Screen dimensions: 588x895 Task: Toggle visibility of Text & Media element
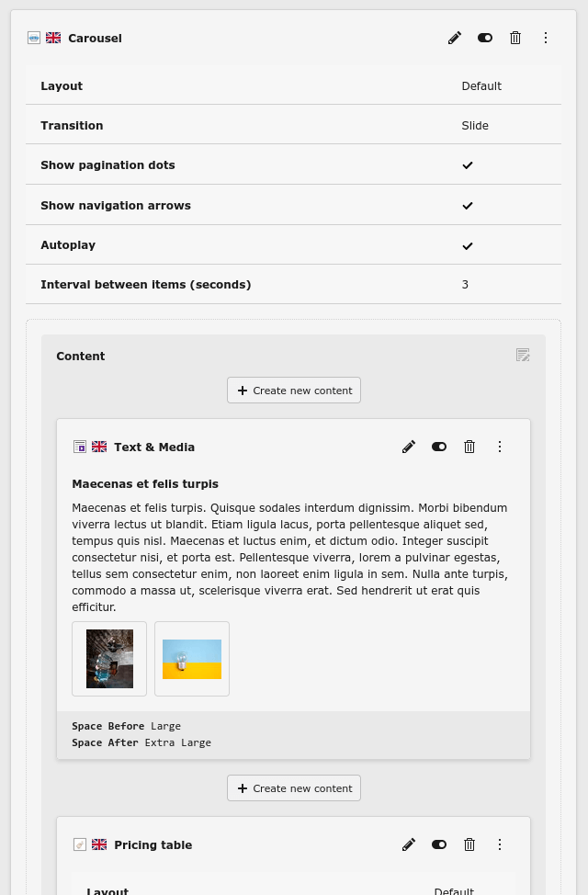point(439,447)
